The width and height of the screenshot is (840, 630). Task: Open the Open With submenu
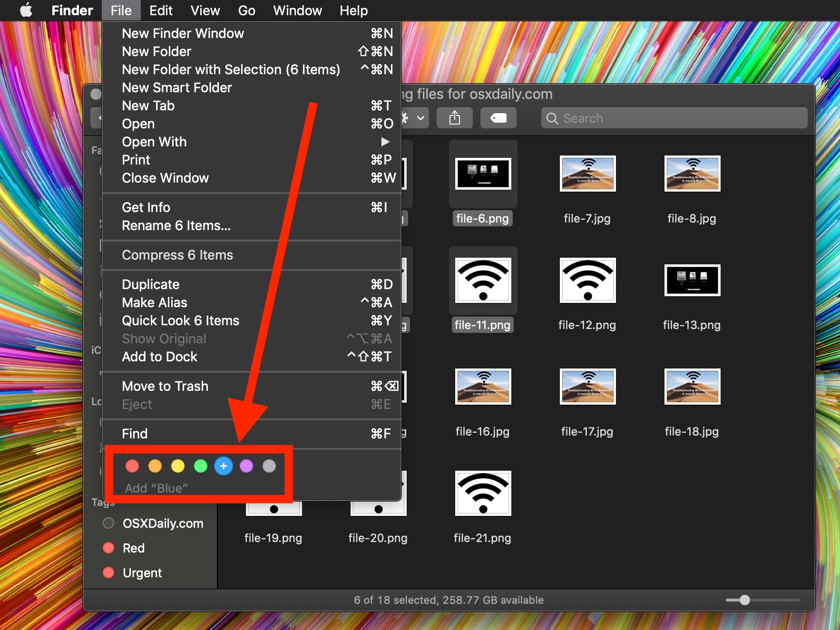coord(154,142)
